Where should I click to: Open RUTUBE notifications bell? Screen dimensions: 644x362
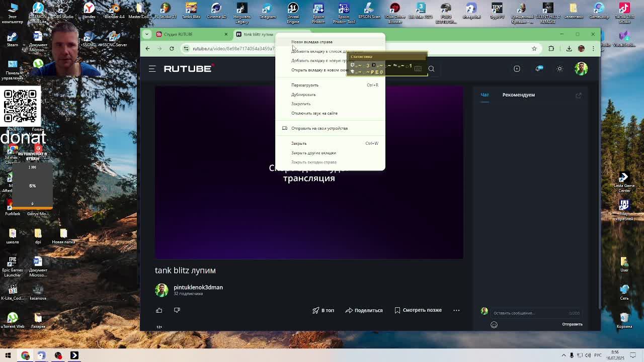(x=538, y=69)
